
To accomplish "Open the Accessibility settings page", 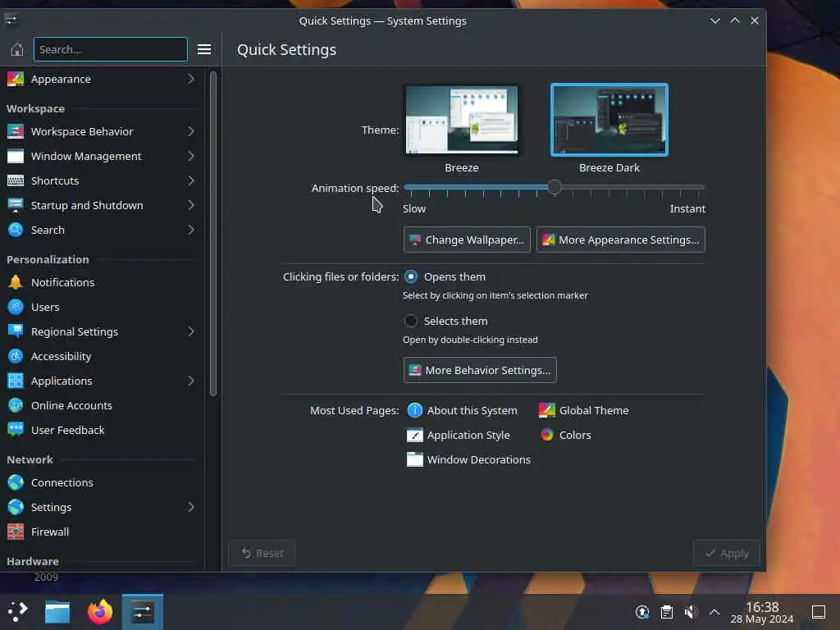I will click(102, 356).
